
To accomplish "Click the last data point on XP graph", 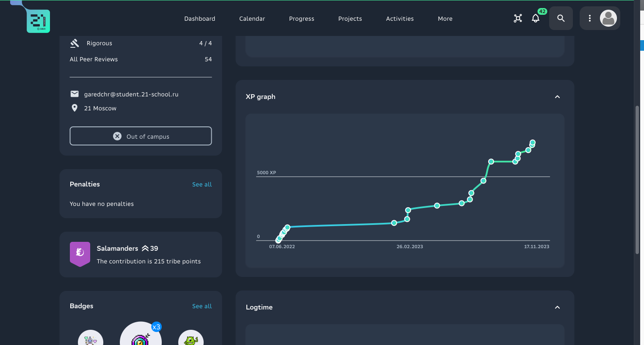I will [533, 142].
